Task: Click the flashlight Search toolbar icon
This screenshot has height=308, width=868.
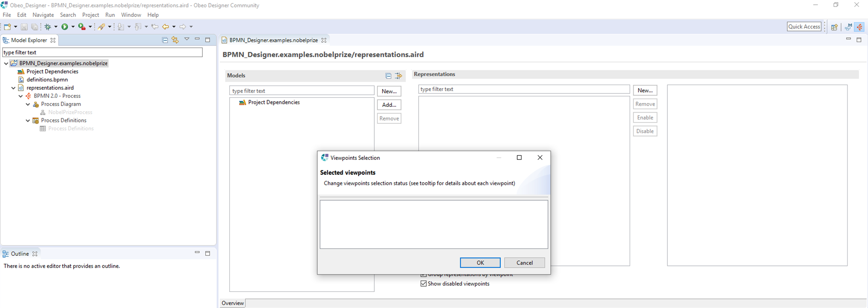Action: [102, 27]
